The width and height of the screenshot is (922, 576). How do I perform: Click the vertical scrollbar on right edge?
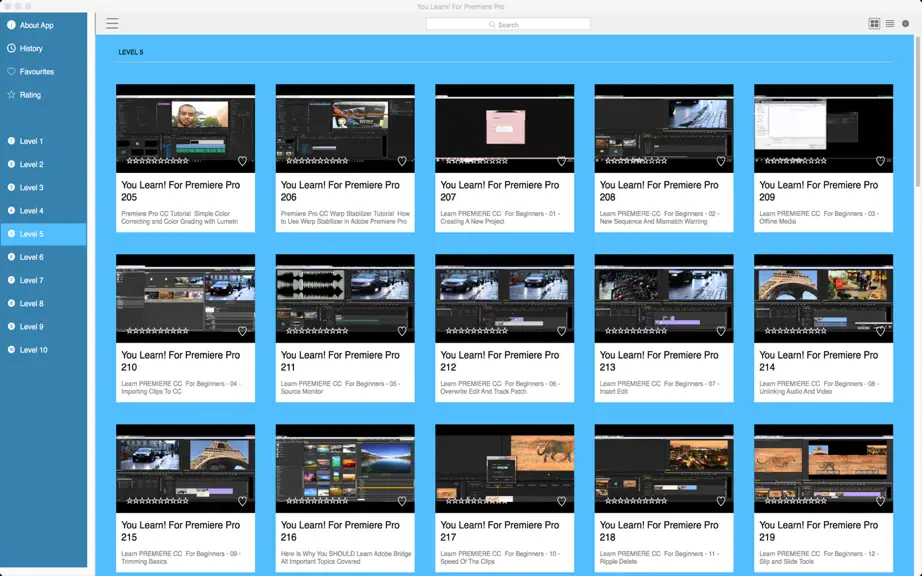(917, 112)
